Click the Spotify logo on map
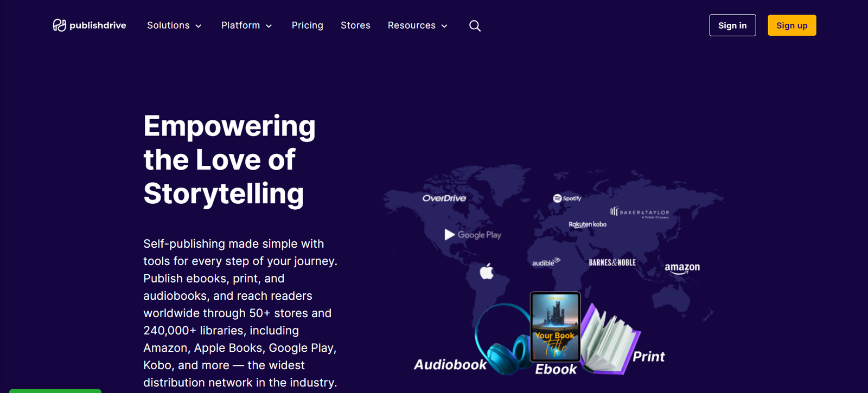The image size is (868, 393). pos(567,198)
